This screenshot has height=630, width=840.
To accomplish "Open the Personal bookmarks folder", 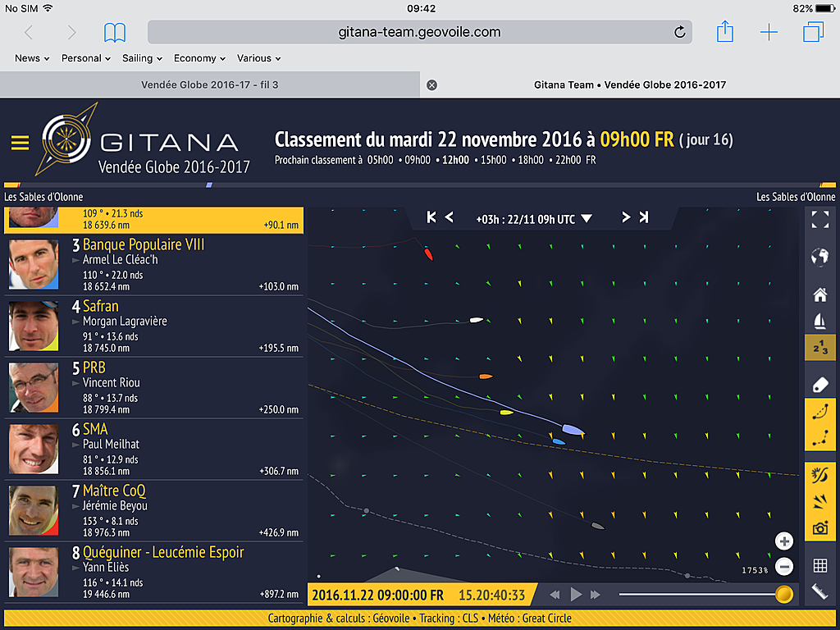I will pyautogui.click(x=85, y=58).
